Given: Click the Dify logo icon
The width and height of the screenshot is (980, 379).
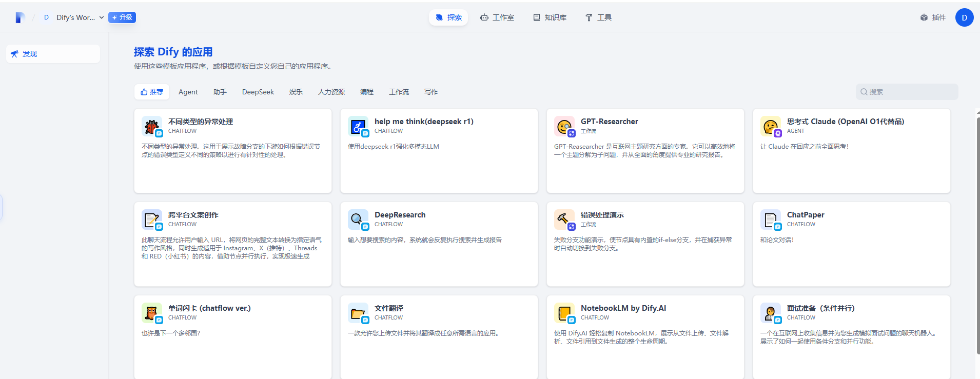Looking at the screenshot, I should pyautogui.click(x=20, y=17).
